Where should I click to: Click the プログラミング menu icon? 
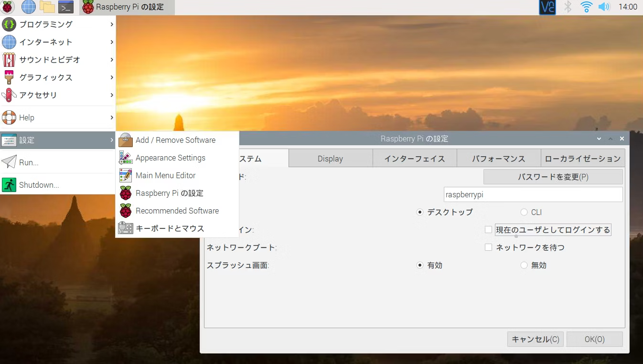9,24
